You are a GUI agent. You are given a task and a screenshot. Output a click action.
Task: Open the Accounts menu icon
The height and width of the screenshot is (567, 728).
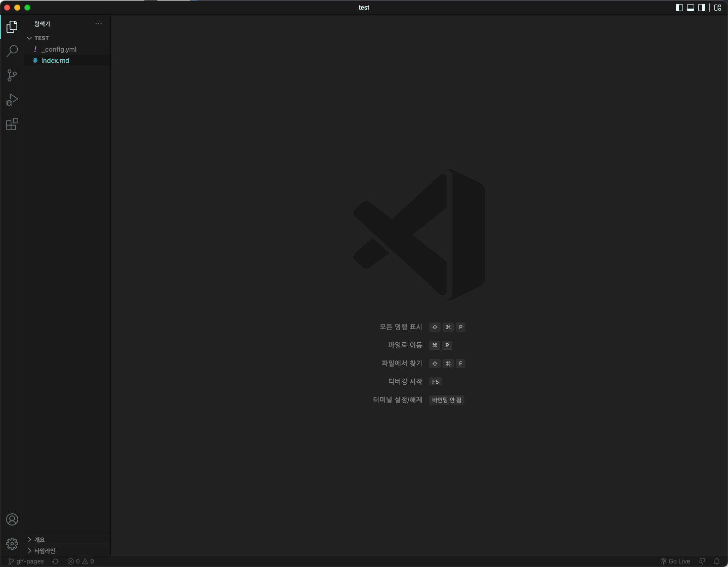(x=12, y=519)
